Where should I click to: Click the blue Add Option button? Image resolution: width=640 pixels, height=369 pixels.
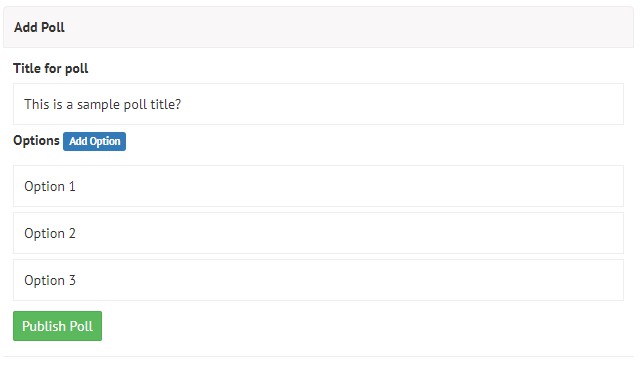click(x=94, y=141)
